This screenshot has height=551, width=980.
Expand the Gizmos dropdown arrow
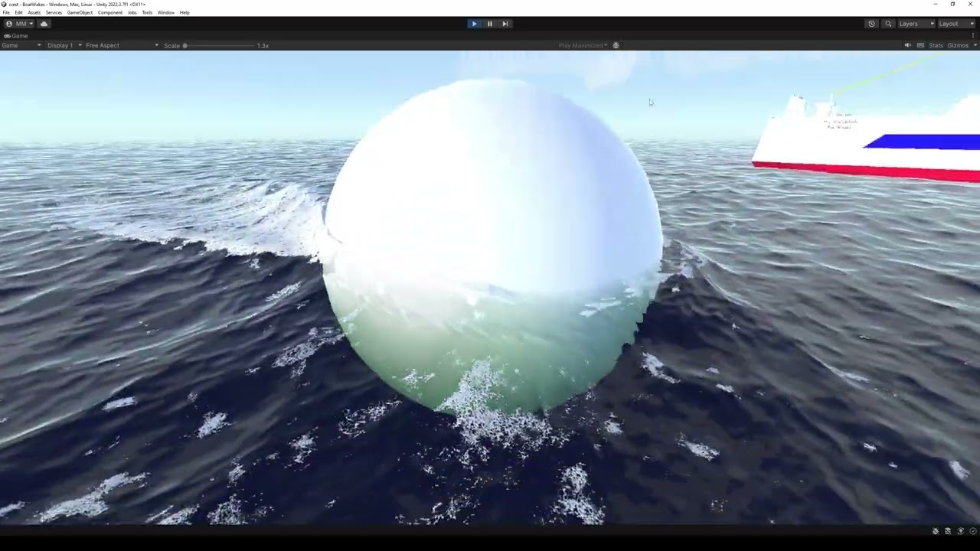coord(975,45)
